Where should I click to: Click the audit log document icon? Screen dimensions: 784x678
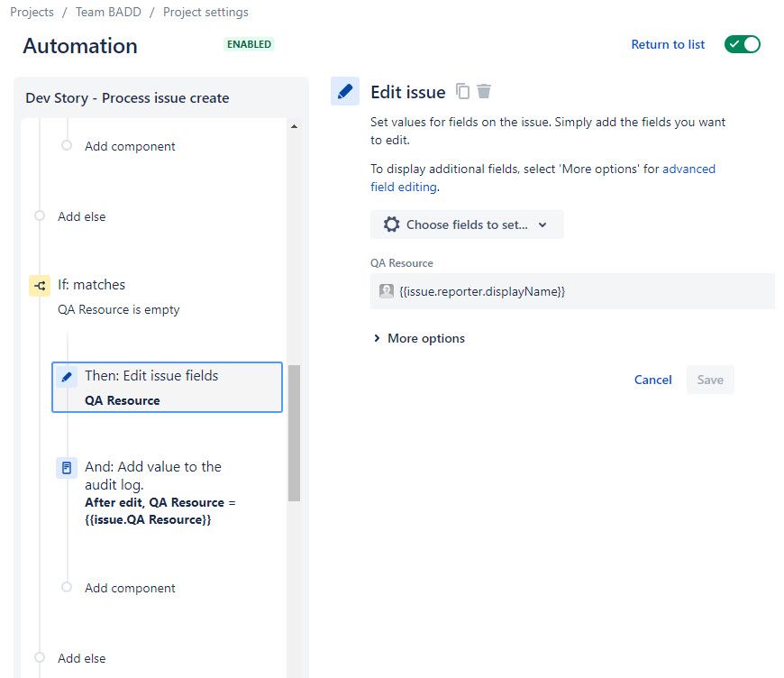(67, 468)
